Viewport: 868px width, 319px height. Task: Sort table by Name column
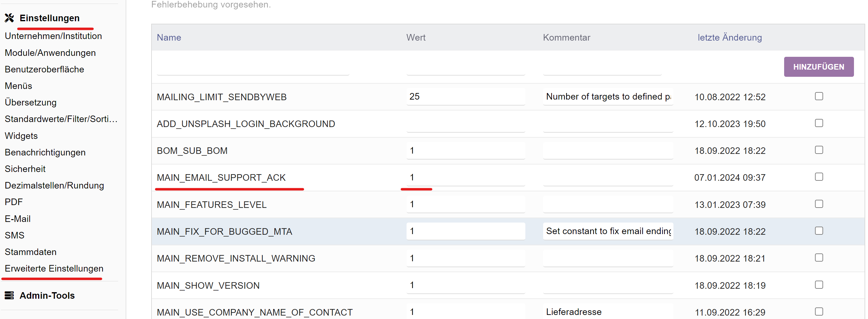point(169,37)
